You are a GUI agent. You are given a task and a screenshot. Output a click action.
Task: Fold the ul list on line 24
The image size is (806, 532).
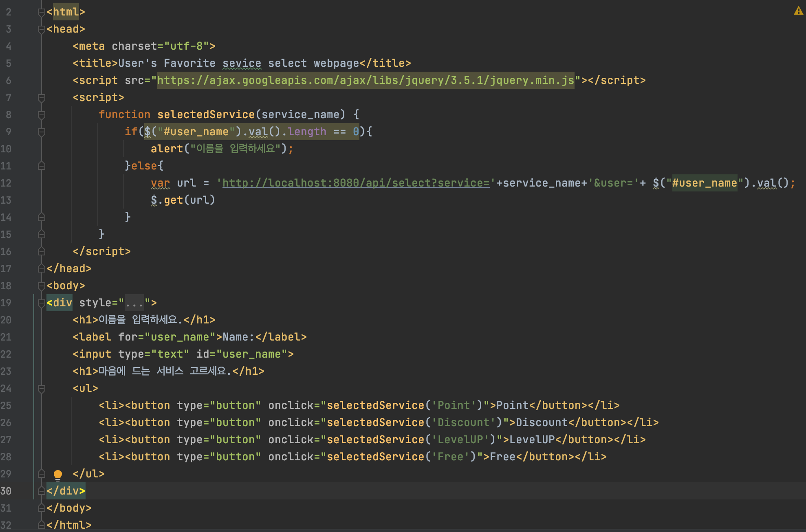pyautogui.click(x=41, y=389)
